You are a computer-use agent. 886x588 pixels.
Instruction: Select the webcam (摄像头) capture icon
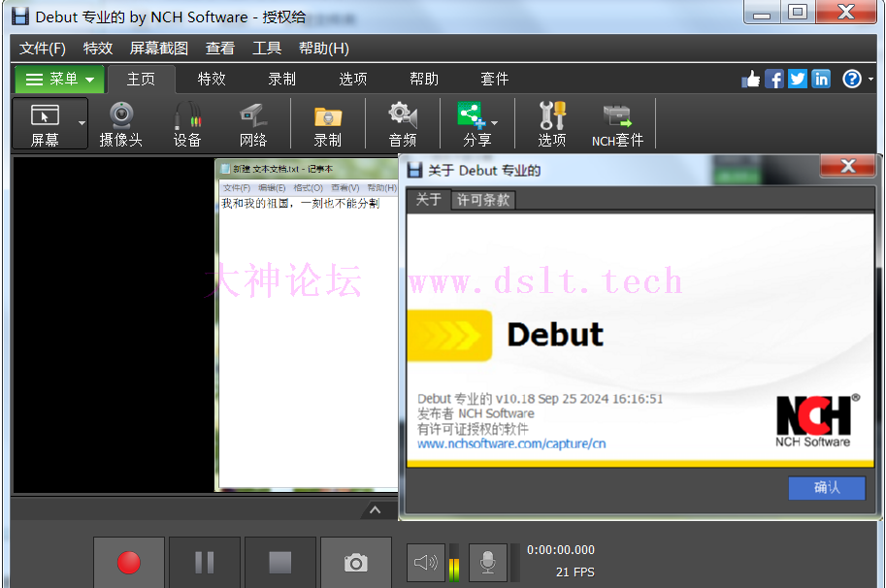pos(120,125)
